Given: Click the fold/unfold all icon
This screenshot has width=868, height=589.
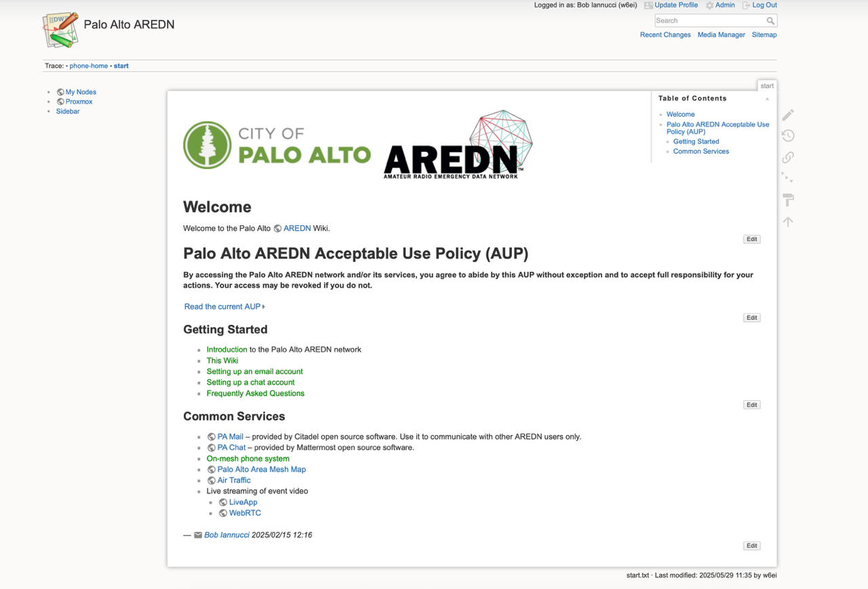Looking at the screenshot, I should tap(788, 178).
